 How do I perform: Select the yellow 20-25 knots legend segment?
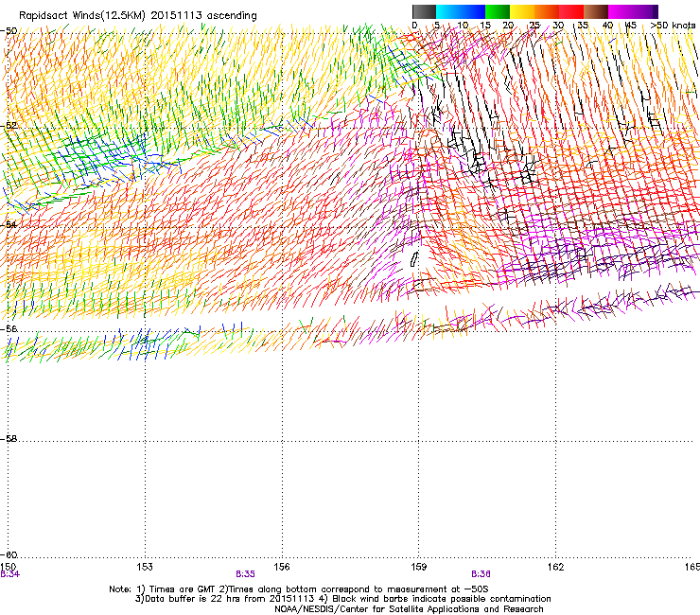point(522,11)
